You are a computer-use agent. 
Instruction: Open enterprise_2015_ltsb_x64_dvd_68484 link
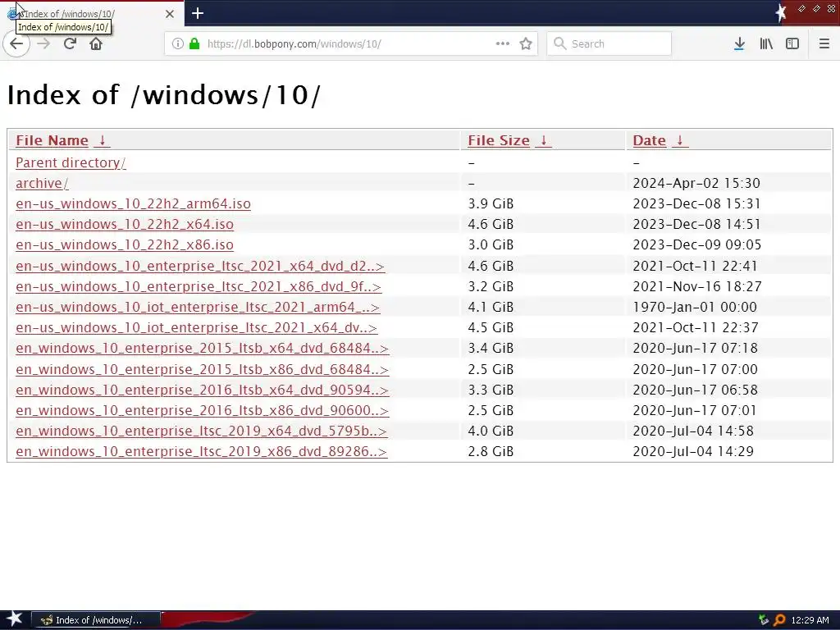pos(202,348)
